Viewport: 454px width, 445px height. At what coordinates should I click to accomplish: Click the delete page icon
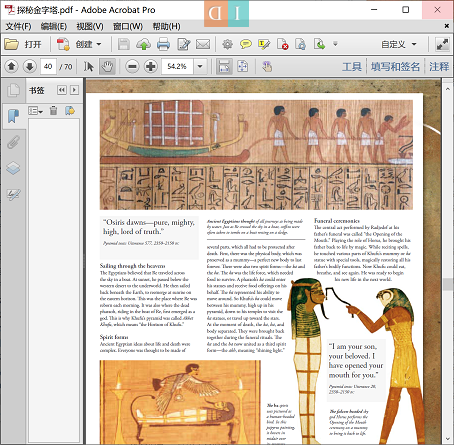click(282, 44)
